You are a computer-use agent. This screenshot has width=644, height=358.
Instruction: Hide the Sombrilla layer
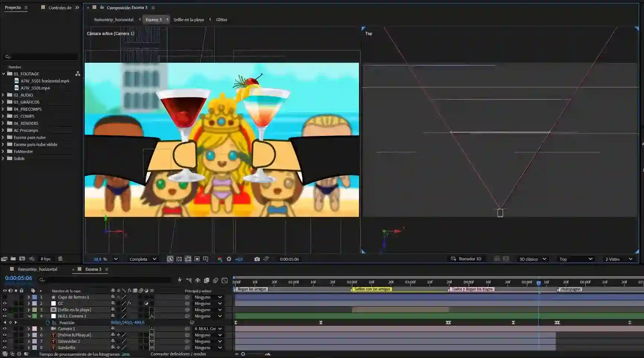pos(5,348)
